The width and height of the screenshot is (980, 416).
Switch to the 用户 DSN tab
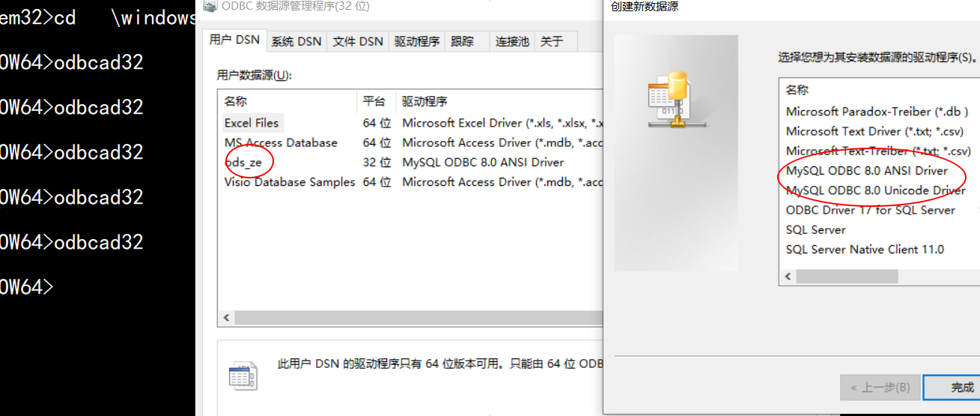(x=234, y=40)
